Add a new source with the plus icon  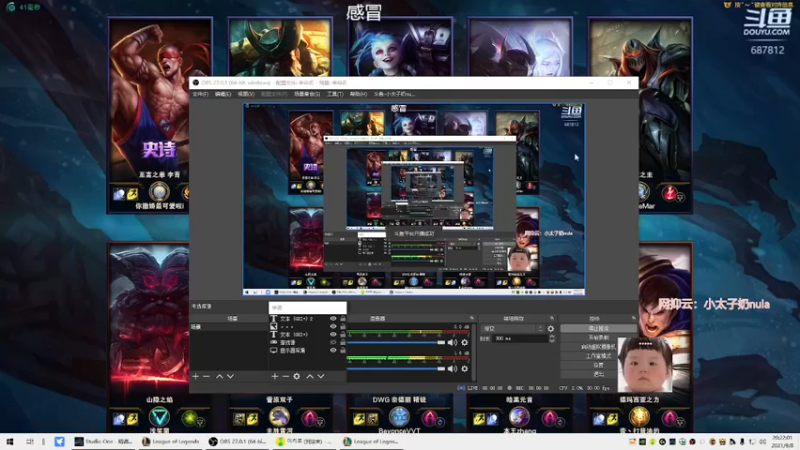click(274, 376)
